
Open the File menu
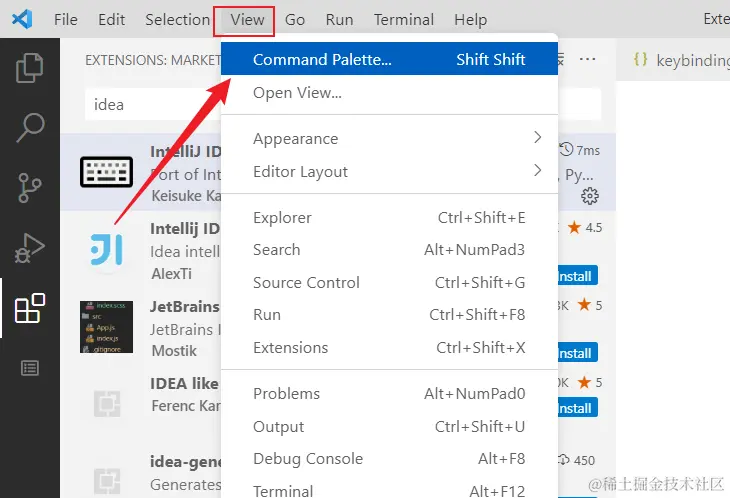point(66,20)
